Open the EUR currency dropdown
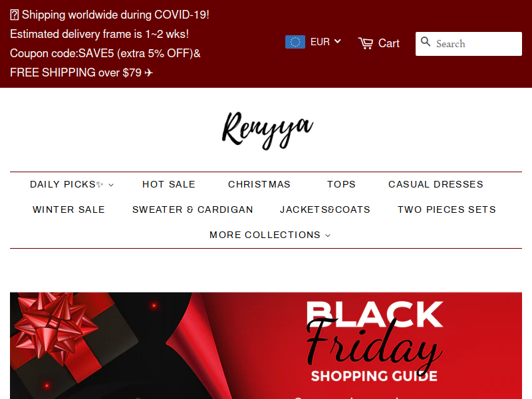This screenshot has width=532, height=399. (325, 42)
